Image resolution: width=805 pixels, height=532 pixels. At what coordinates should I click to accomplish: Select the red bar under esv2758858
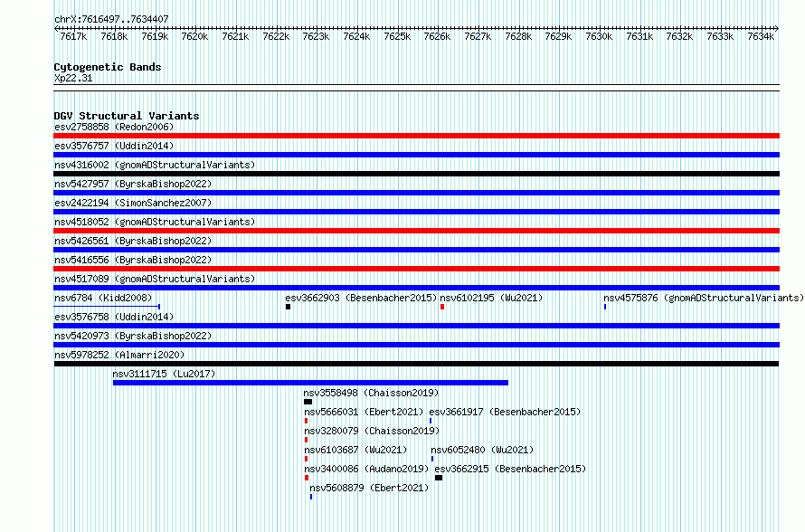point(416,136)
